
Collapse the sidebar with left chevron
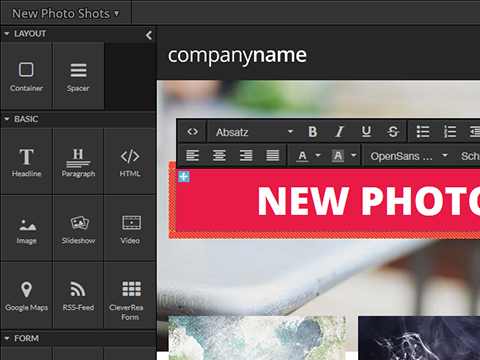point(149,35)
